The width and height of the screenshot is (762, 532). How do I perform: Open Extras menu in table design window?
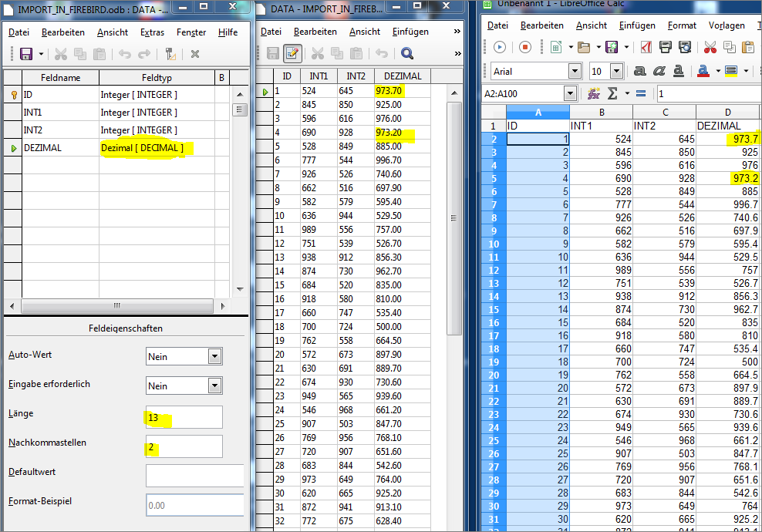click(152, 32)
